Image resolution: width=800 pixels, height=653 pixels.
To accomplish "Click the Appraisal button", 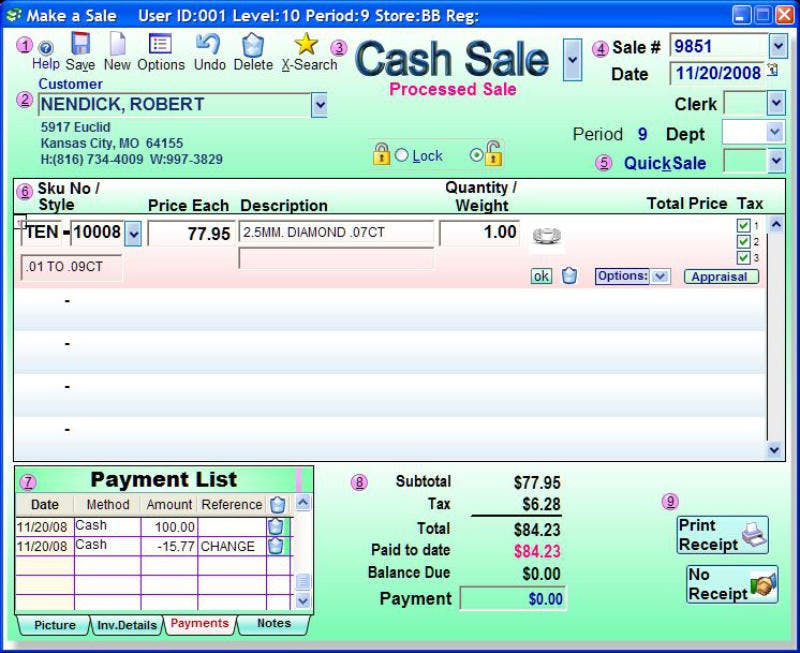I will coord(721,277).
